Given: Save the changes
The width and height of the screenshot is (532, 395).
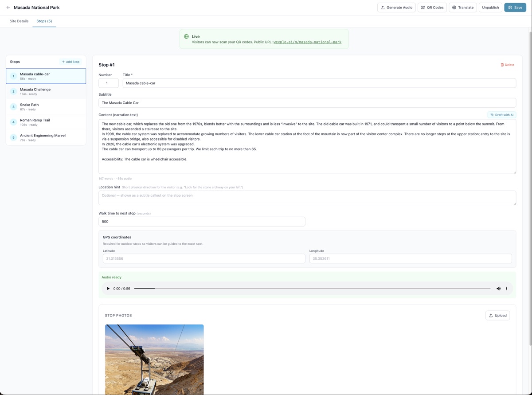Looking at the screenshot, I should (x=515, y=8).
